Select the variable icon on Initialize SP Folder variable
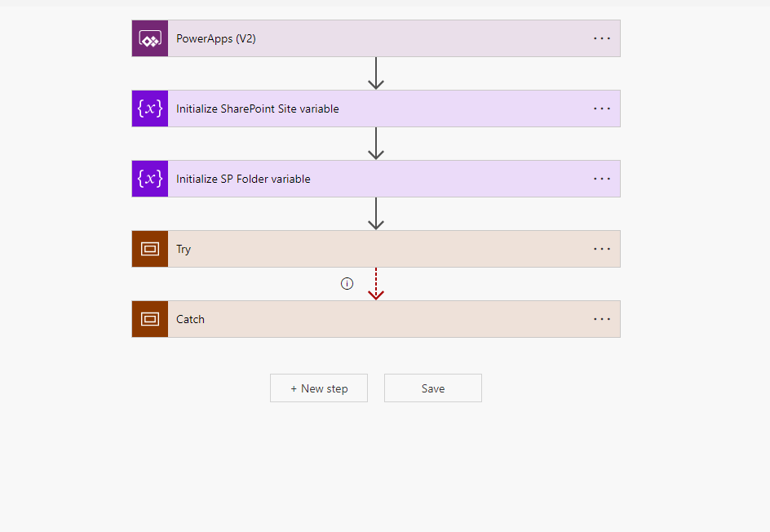The height and width of the screenshot is (532, 770). click(x=149, y=178)
